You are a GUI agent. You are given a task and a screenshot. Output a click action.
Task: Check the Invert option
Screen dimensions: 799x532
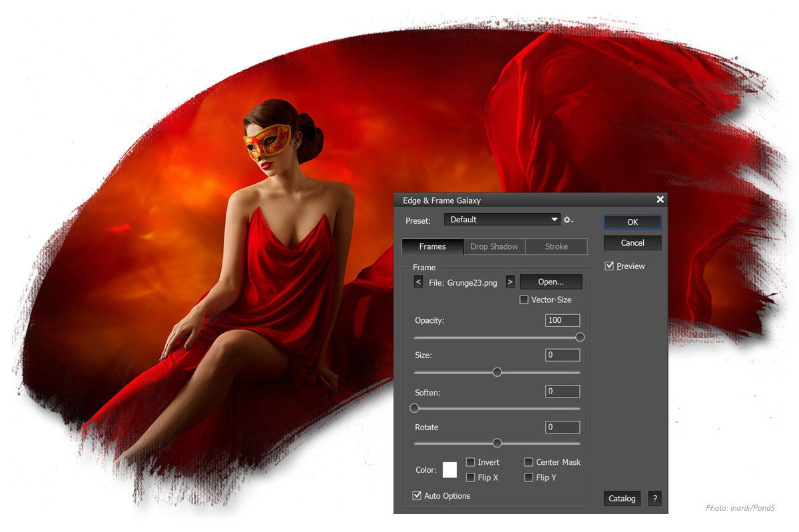[471, 462]
